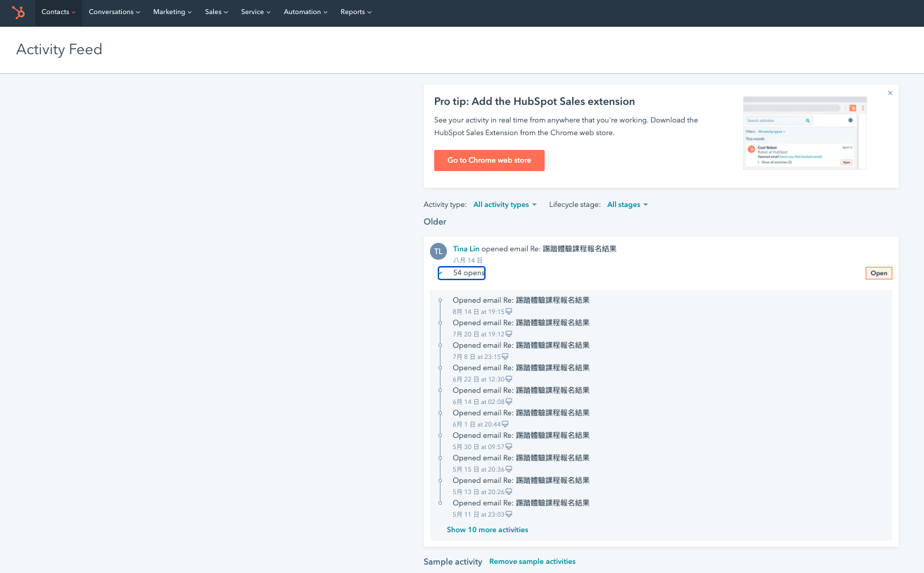This screenshot has height=573, width=924.
Task: Dismiss the Pro tip banner
Action: (890, 92)
